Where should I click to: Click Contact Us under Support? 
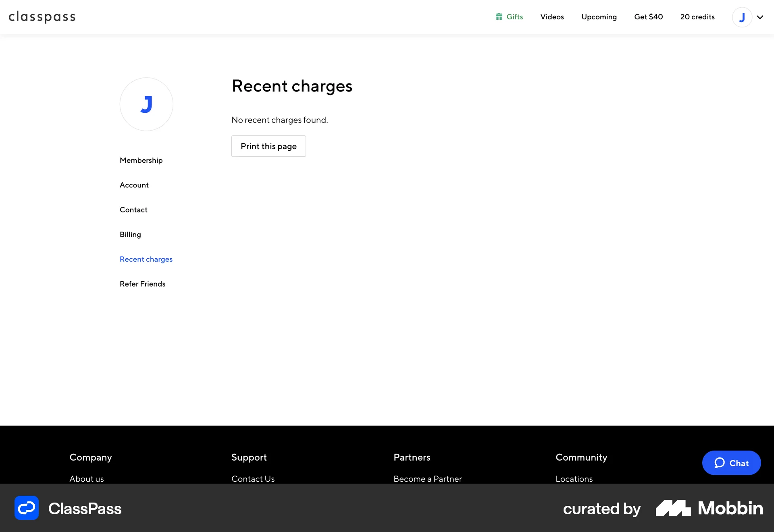(x=253, y=479)
